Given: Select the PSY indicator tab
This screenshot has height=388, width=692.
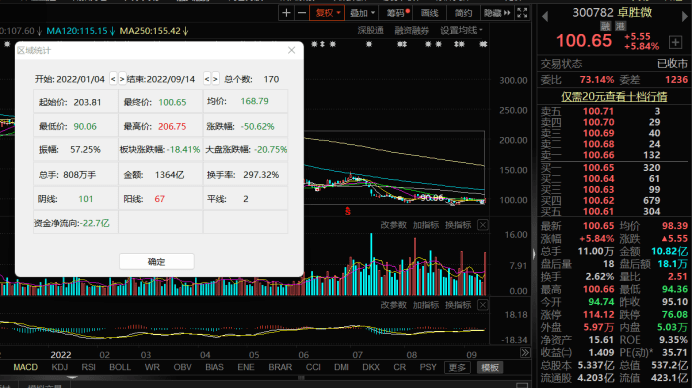Looking at the screenshot, I should 428,367.
